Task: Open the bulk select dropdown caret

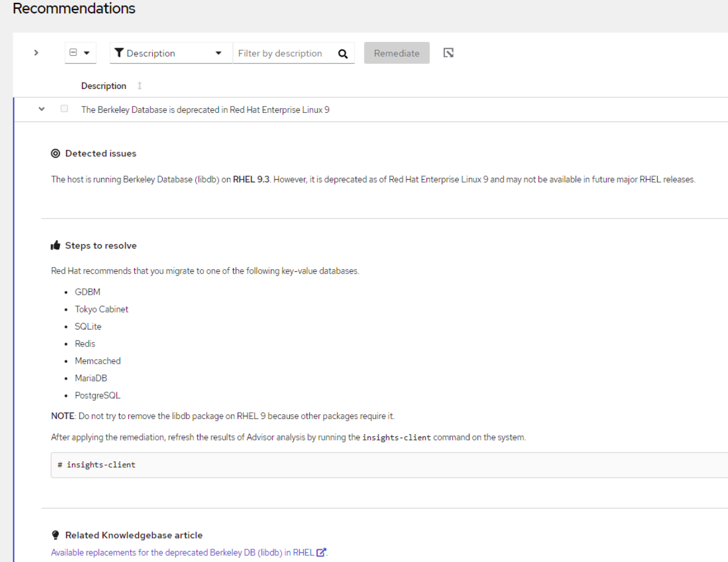Action: click(x=87, y=53)
